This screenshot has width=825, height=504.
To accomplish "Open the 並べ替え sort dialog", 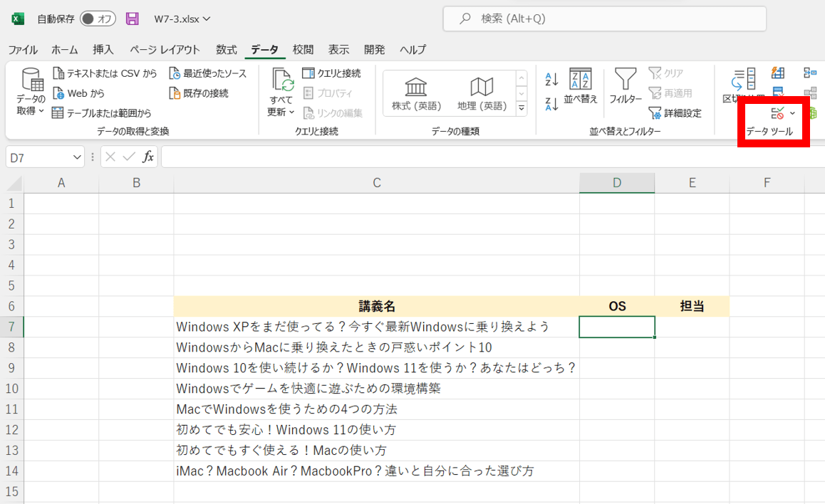I will point(581,85).
